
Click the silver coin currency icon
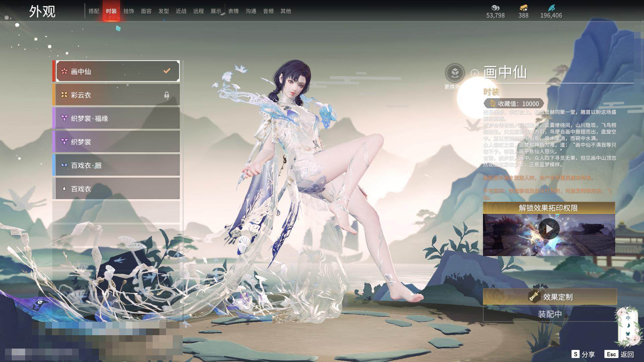point(495,8)
